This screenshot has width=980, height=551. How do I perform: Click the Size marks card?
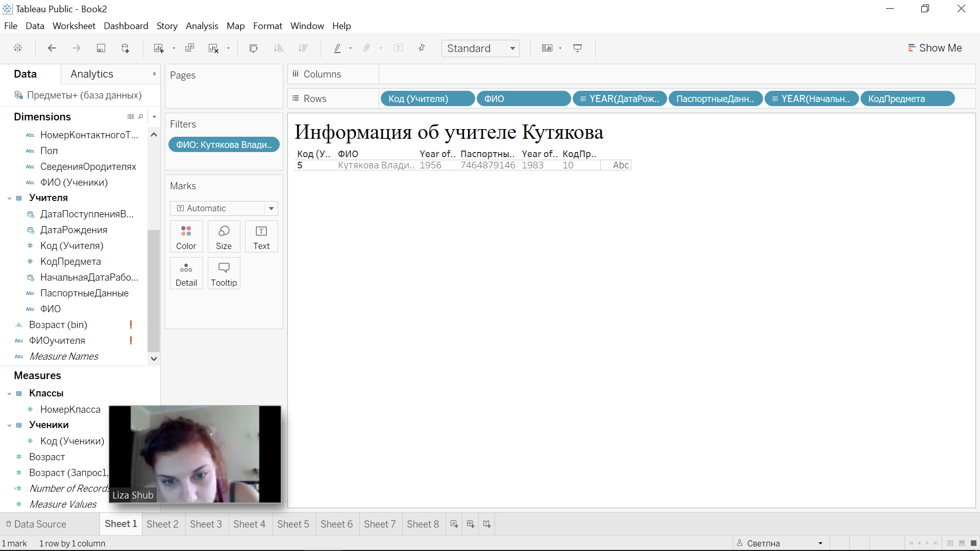point(224,237)
